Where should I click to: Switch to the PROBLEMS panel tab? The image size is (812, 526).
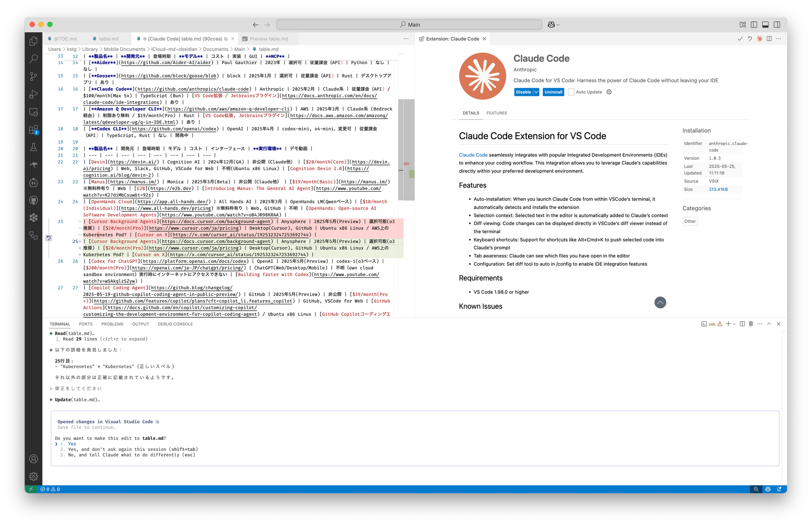coord(112,324)
